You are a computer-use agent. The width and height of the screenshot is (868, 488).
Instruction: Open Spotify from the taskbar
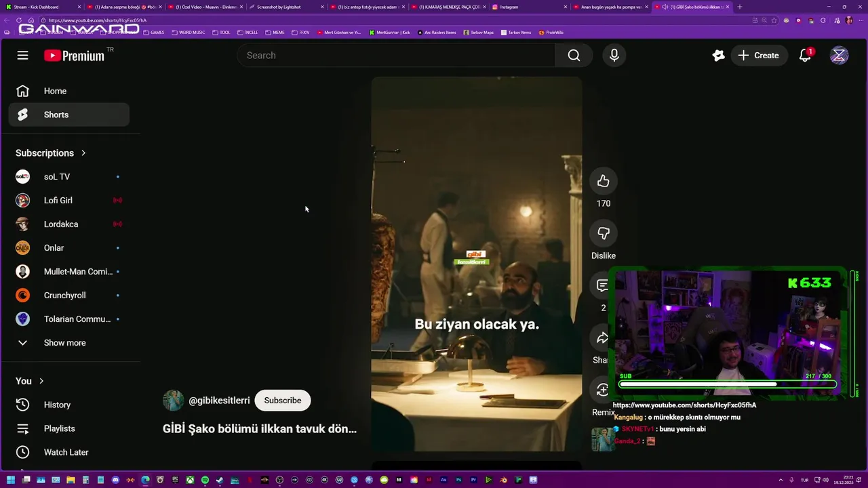coord(205,480)
